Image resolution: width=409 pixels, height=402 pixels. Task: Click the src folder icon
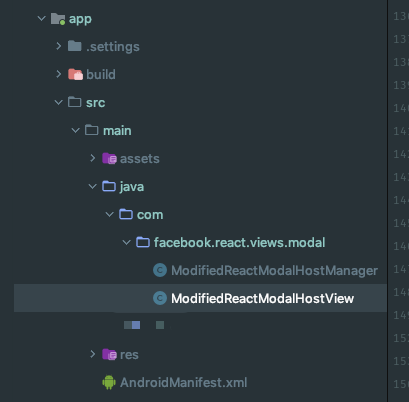point(75,102)
